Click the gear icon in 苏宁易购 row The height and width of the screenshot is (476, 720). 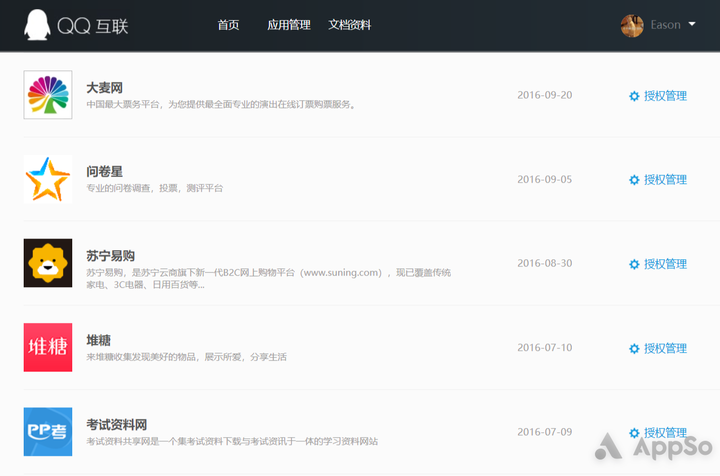tap(634, 264)
